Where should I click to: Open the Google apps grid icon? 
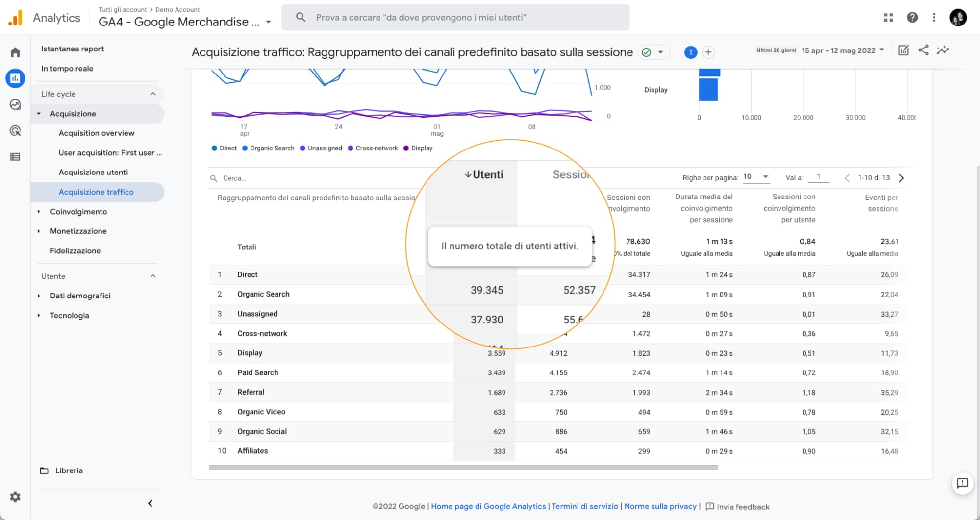[888, 18]
